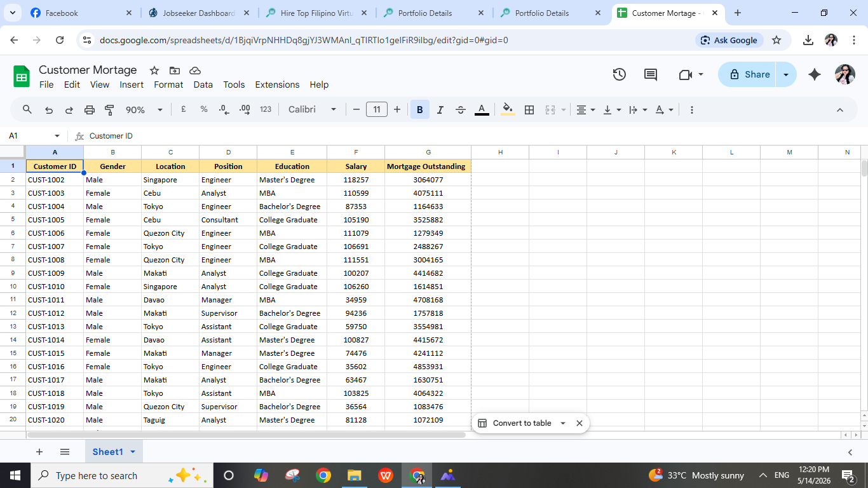This screenshot has height=488, width=868.
Task: Open Chrome downloads
Action: pyautogui.click(x=808, y=40)
